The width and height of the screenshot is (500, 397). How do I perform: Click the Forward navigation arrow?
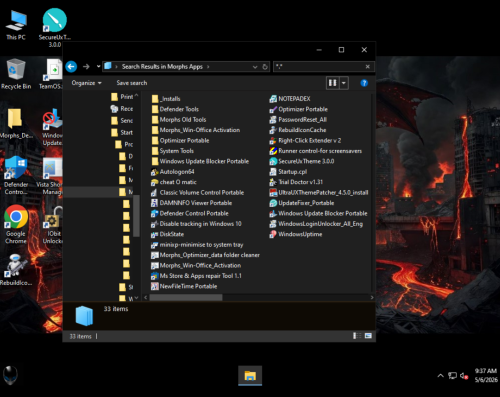(86, 67)
